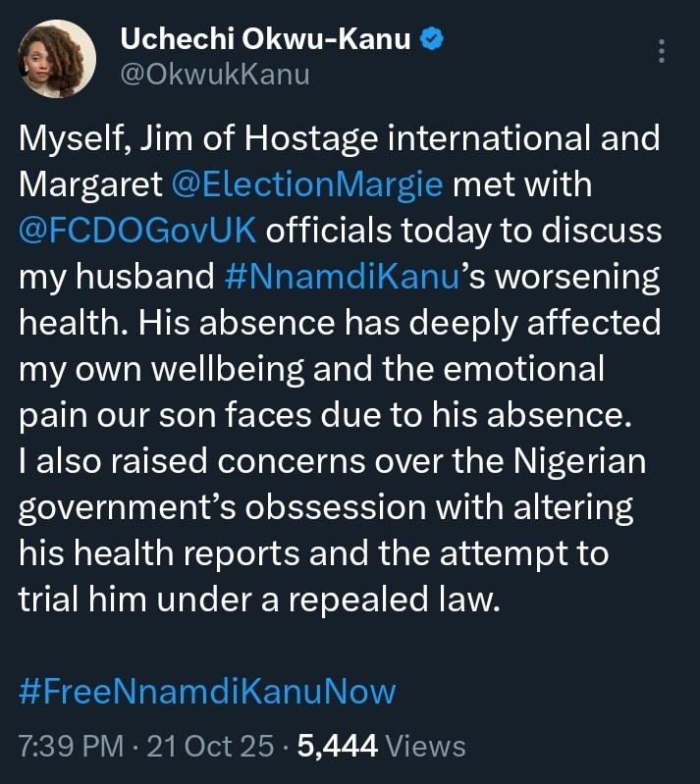Click the 5,444 view count number
Screen dimensions: 700x784
(x=338, y=747)
